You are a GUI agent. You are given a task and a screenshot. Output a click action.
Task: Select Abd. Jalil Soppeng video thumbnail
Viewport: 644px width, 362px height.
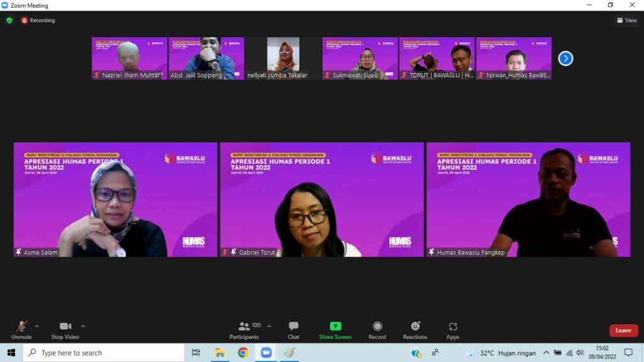206,59
